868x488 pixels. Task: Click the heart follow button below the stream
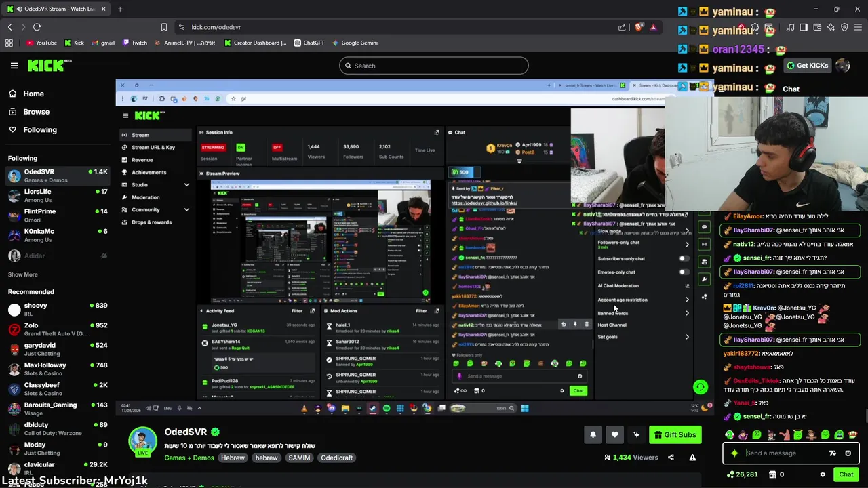tap(614, 435)
